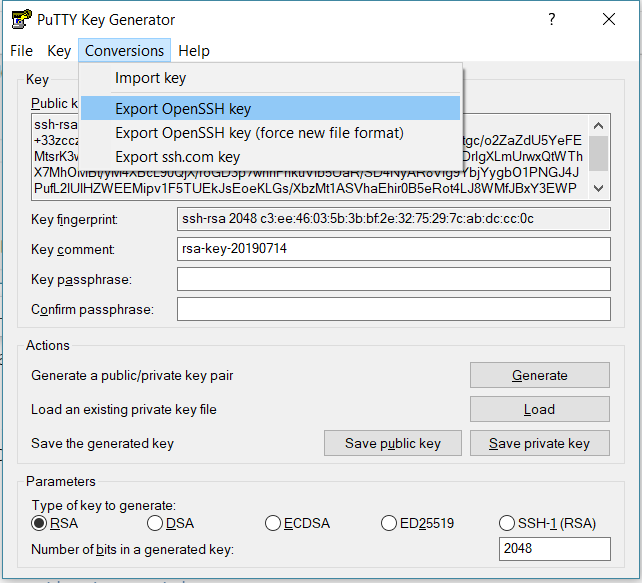This screenshot has width=642, height=583.
Task: Click the Generate button
Action: coord(540,375)
